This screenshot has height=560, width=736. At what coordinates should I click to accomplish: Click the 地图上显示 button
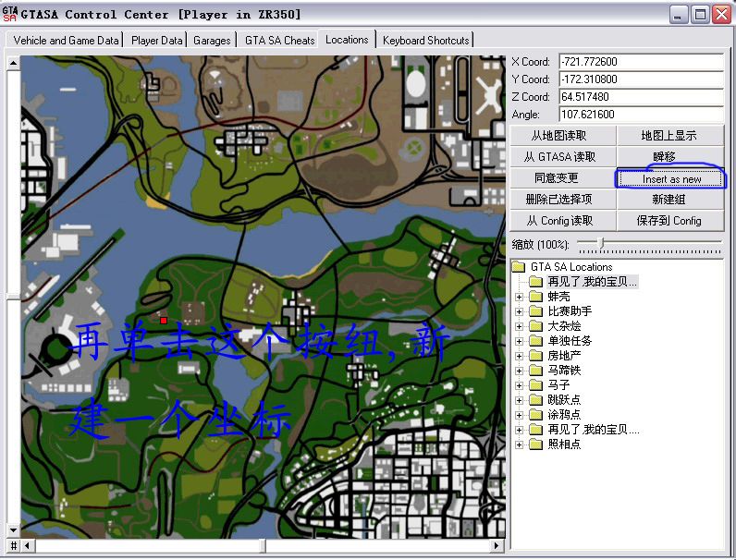click(x=670, y=136)
